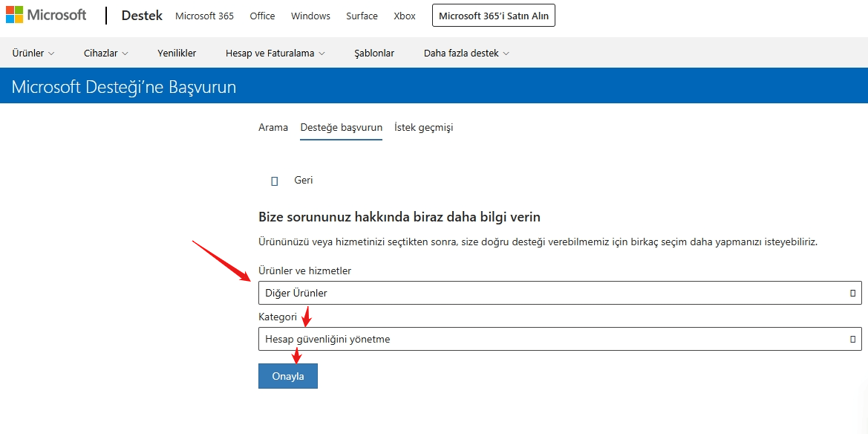Open the Windows link in header

[310, 16]
